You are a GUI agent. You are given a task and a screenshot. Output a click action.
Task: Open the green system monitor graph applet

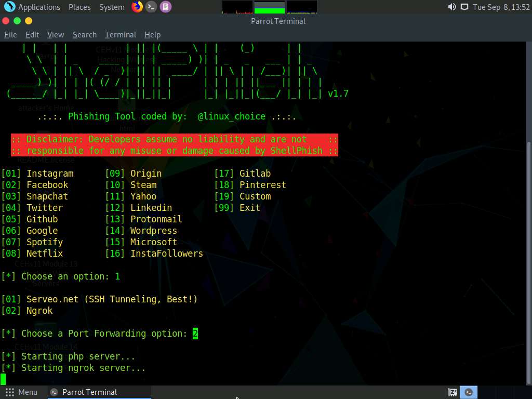coord(270,7)
